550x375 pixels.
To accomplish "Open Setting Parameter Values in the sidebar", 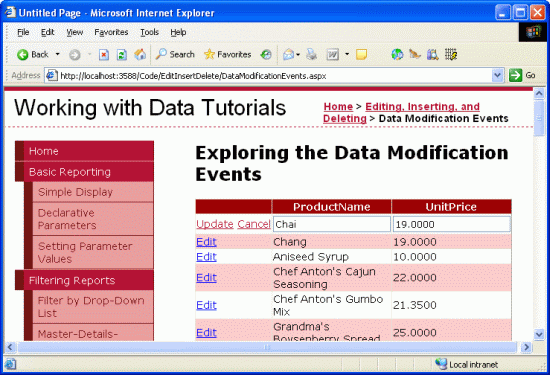I will 93,253.
